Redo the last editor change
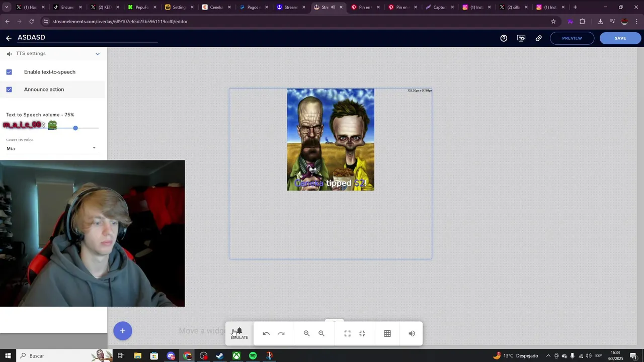The image size is (644, 362). tap(281, 333)
